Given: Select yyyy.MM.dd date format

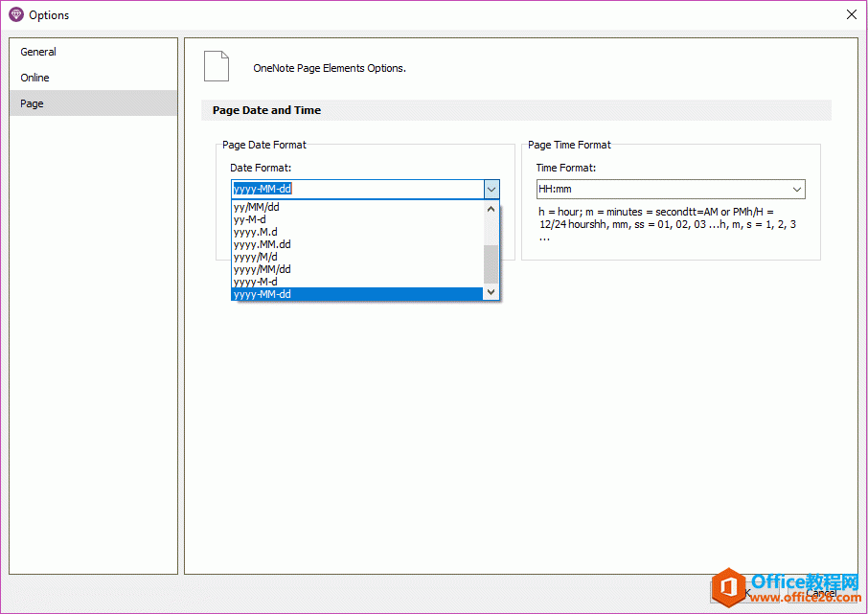Looking at the screenshot, I should [262, 244].
